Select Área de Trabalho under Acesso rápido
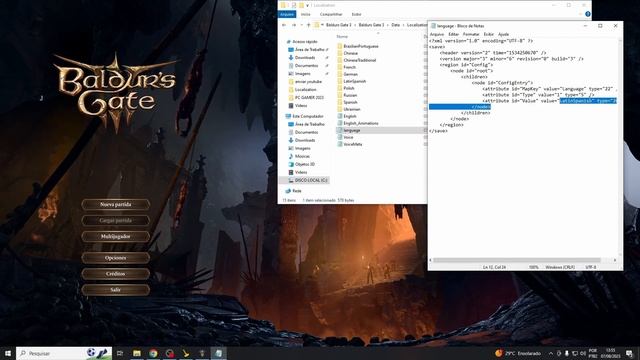Image resolution: width=640 pixels, height=360 pixels. click(309, 49)
